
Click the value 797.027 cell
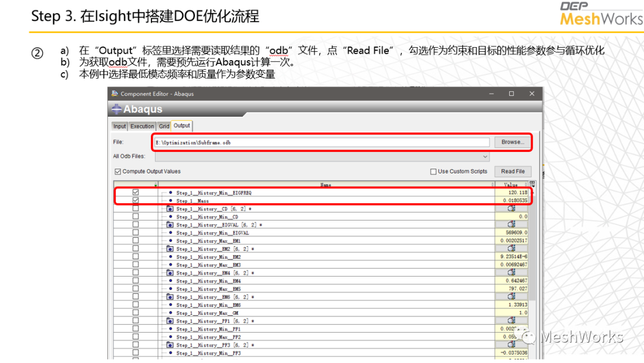[x=512, y=288]
